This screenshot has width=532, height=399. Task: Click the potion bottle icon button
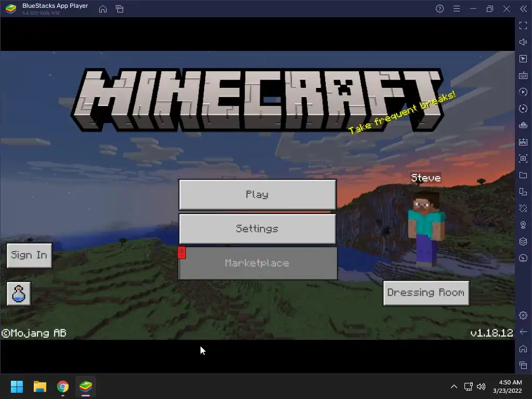19,294
